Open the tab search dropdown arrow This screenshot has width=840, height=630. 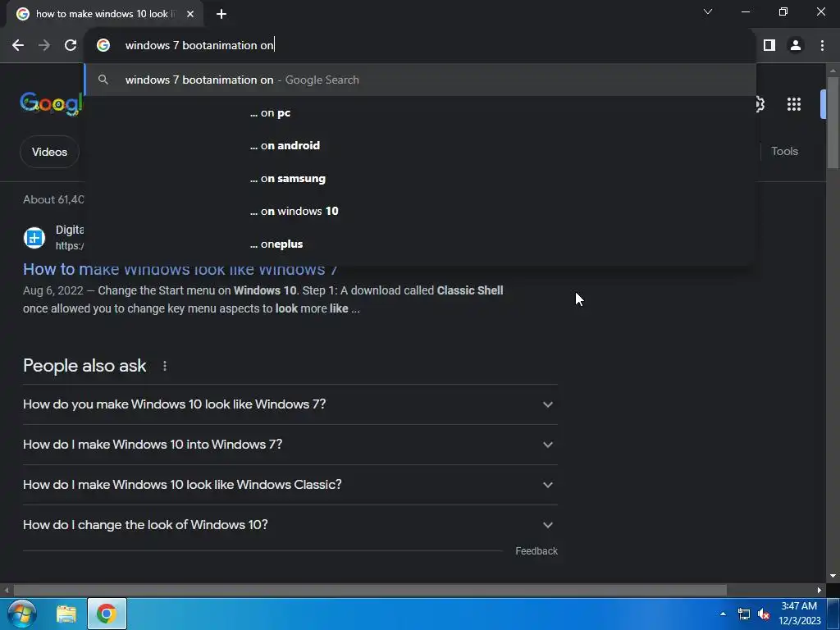click(x=708, y=11)
